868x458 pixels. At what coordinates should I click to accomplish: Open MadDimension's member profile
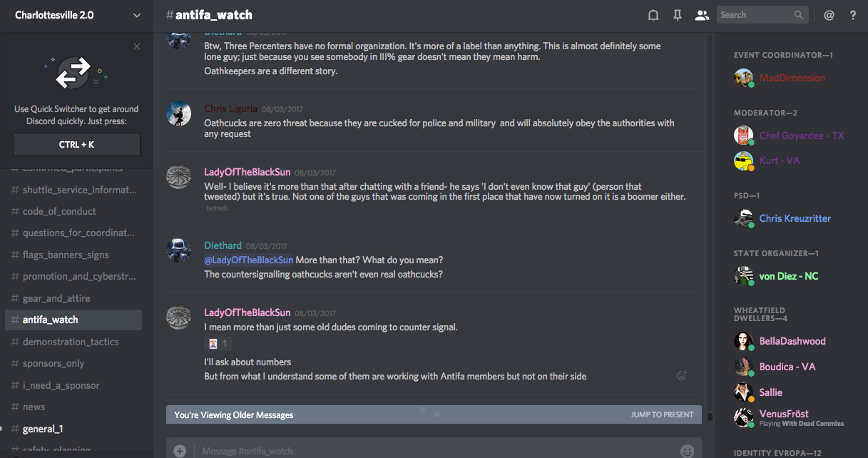click(x=792, y=78)
